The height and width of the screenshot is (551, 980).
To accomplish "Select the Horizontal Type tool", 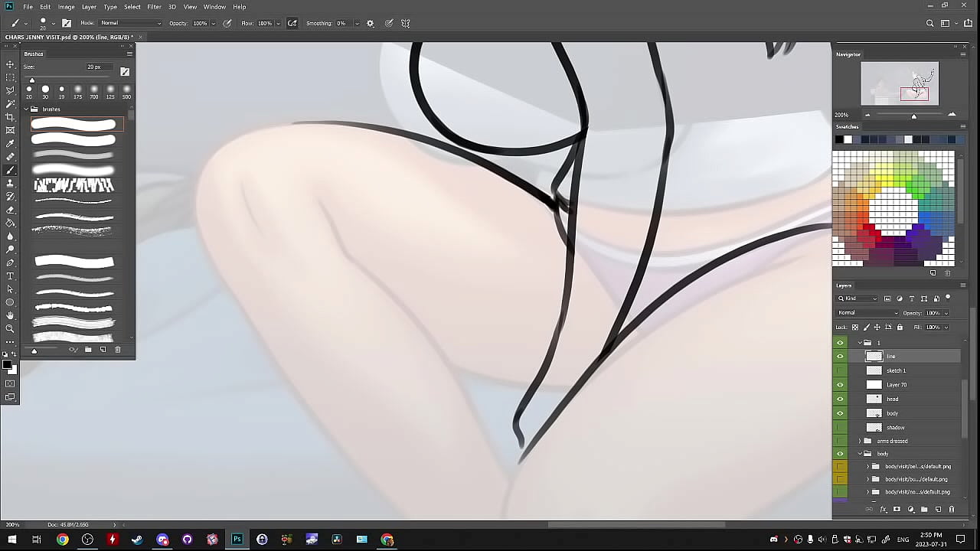I will [10, 276].
